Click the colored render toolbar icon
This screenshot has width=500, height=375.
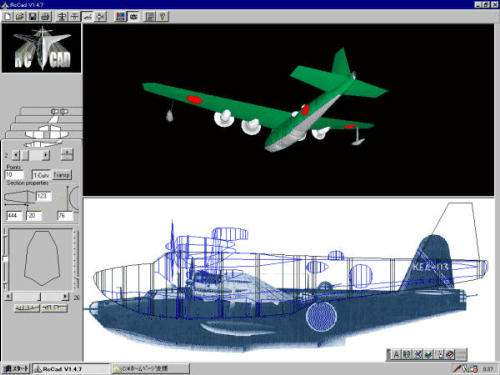click(x=121, y=16)
